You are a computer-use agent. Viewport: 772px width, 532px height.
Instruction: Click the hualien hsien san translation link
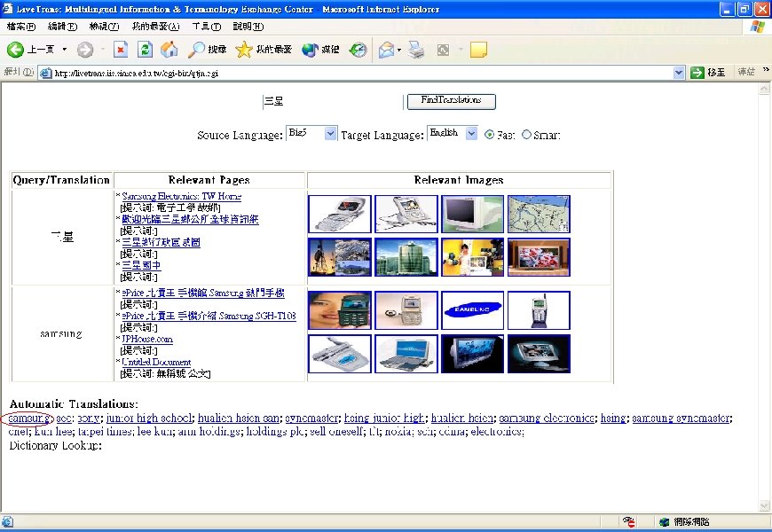[239, 419]
